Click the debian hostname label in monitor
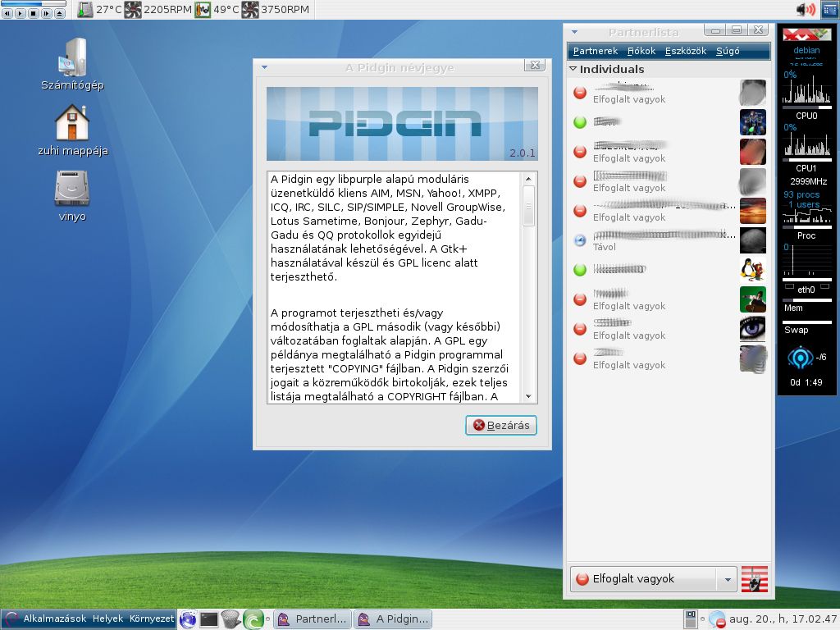 (806, 50)
